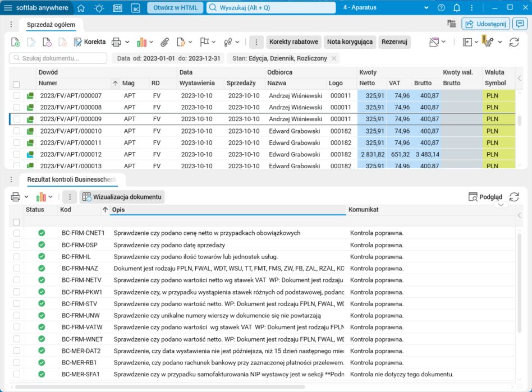Click the Korekty rabatowe button
Viewport: 532px width, 392px height.
tap(293, 42)
